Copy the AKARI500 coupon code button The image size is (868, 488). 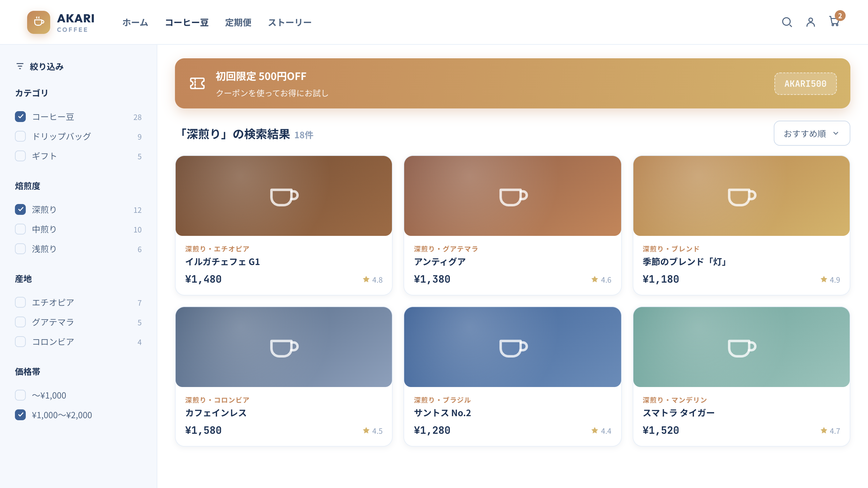pos(806,84)
